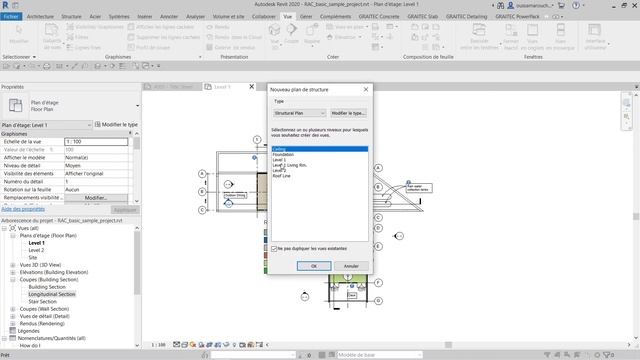640x360 pixels.
Task: Click the Gabarits de vues icon
Action: point(51,30)
